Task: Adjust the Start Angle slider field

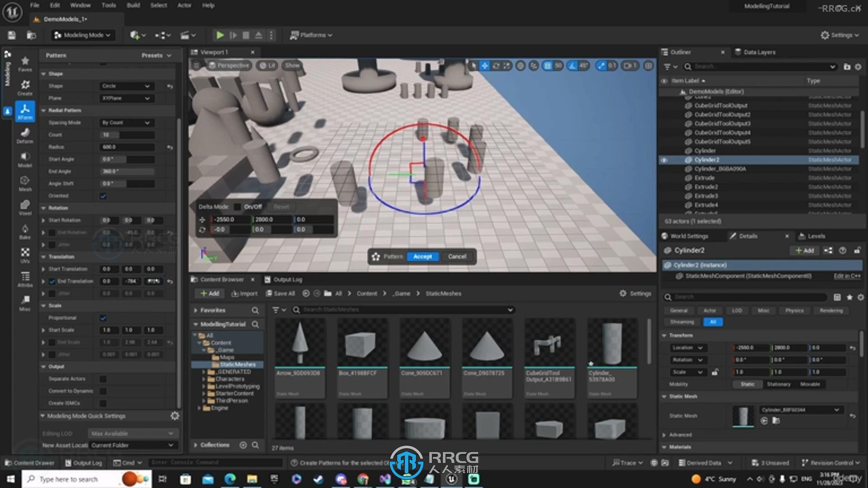Action: [x=127, y=159]
